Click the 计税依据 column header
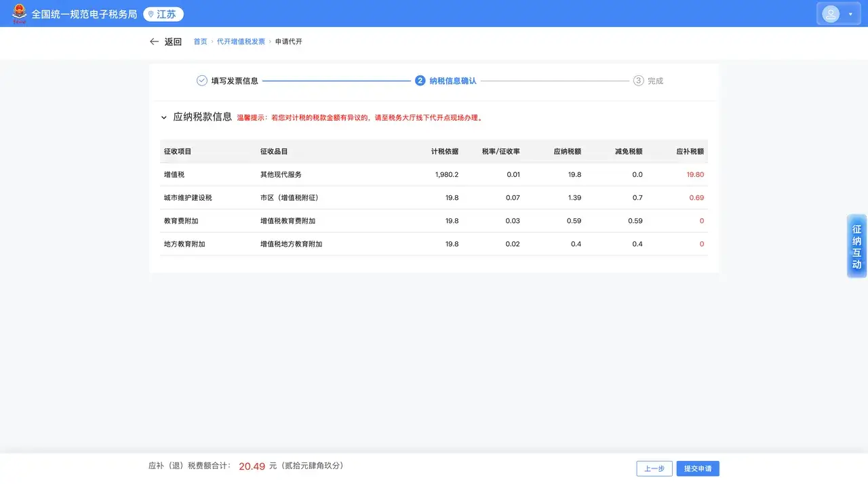This screenshot has height=484, width=868. 445,151
